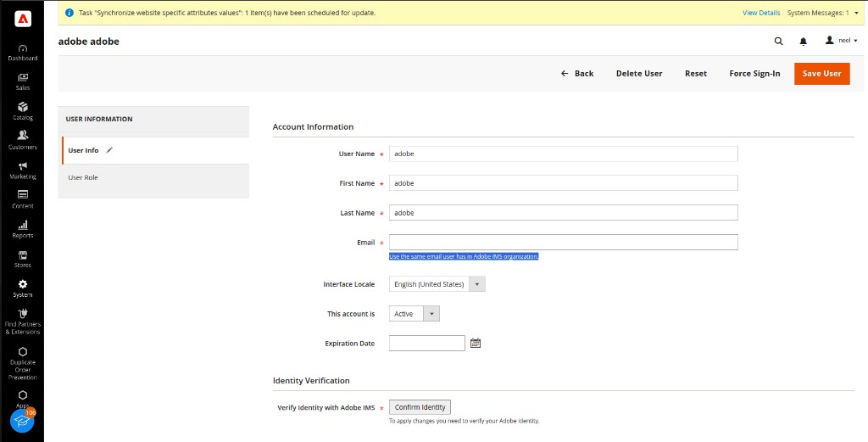Open the Expiration Date calendar picker
The image size is (868, 442).
coord(475,344)
